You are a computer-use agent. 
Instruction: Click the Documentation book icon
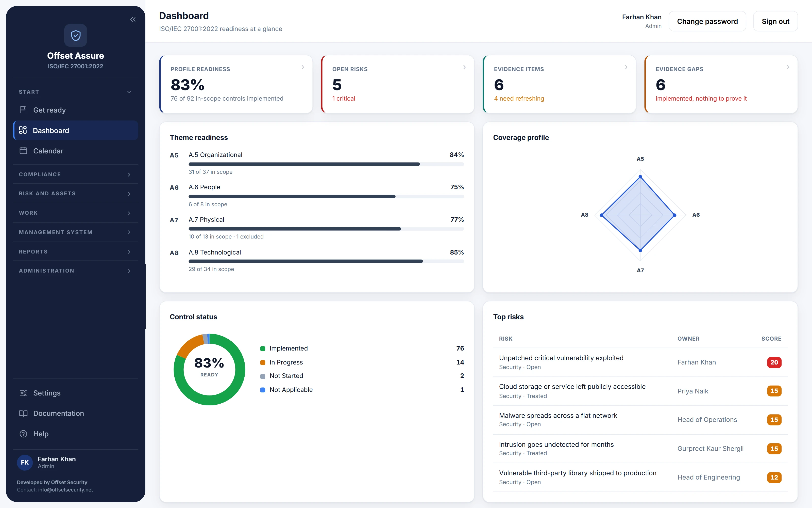point(23,413)
